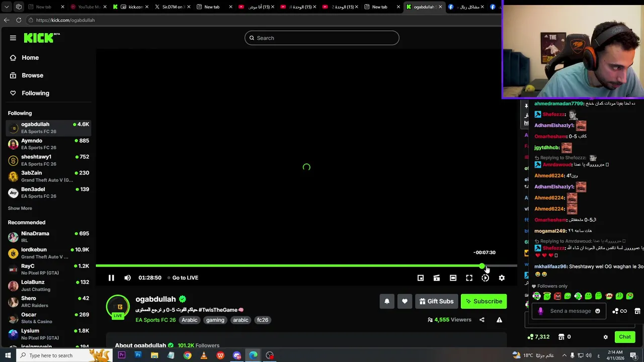Open 3abZain channel in sidebar
The image size is (644, 362).
tap(48, 176)
